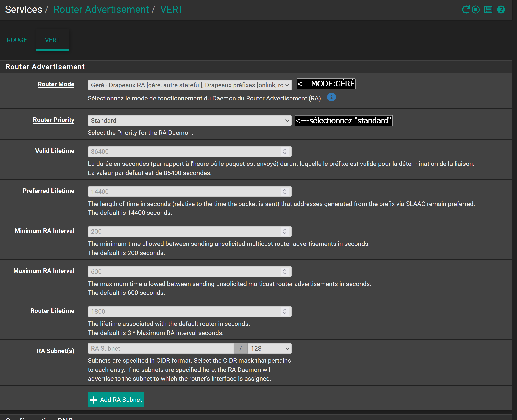Open the Router Mode dropdown
This screenshot has width=517, height=420.
pos(189,85)
